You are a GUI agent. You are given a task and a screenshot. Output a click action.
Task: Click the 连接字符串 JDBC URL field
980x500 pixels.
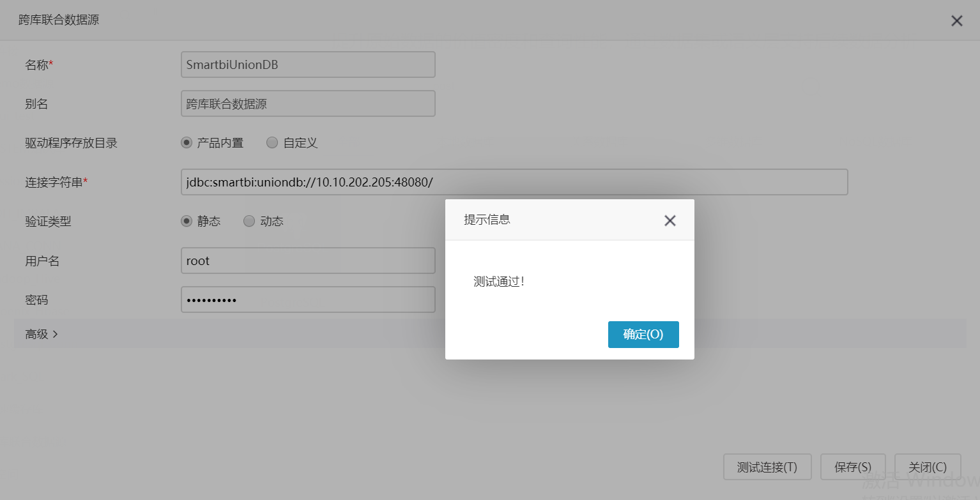[514, 182]
